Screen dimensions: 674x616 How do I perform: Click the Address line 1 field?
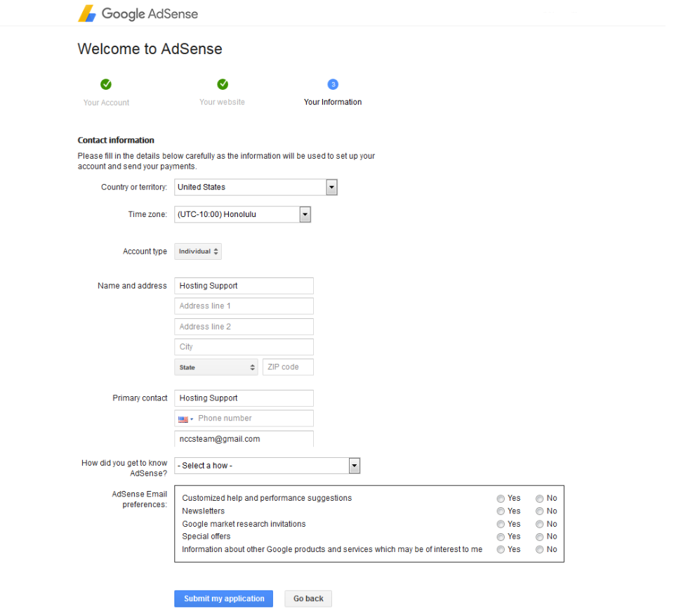point(244,306)
